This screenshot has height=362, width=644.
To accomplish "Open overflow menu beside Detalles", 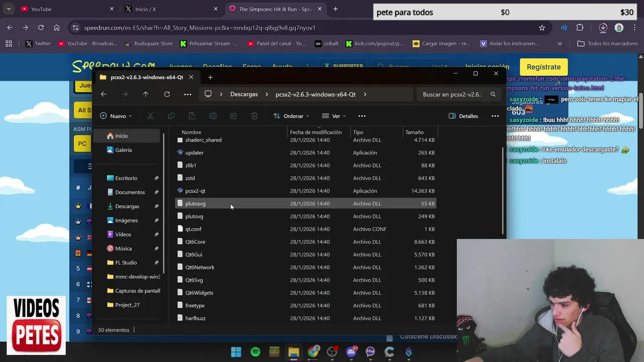I will coord(495,116).
